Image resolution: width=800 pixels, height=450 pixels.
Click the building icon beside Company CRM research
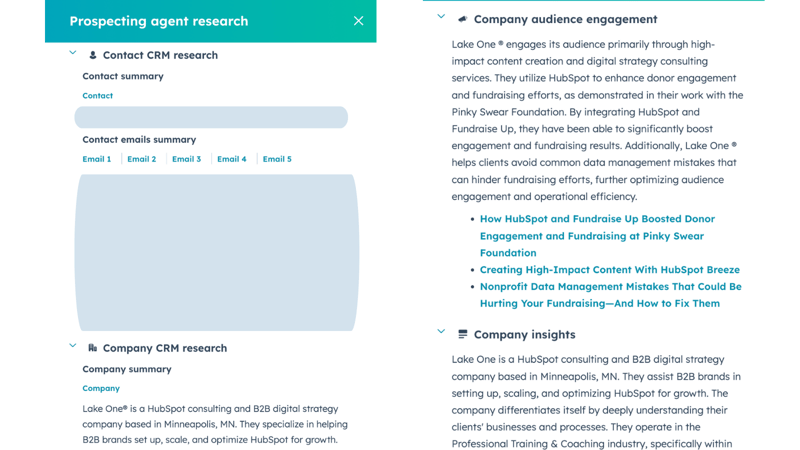(x=92, y=348)
